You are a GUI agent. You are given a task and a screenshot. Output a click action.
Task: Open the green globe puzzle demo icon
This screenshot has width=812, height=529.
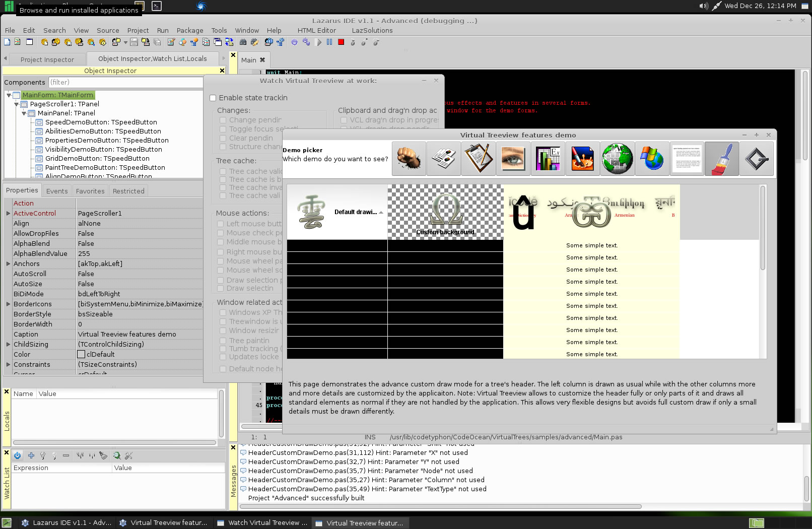[618, 159]
